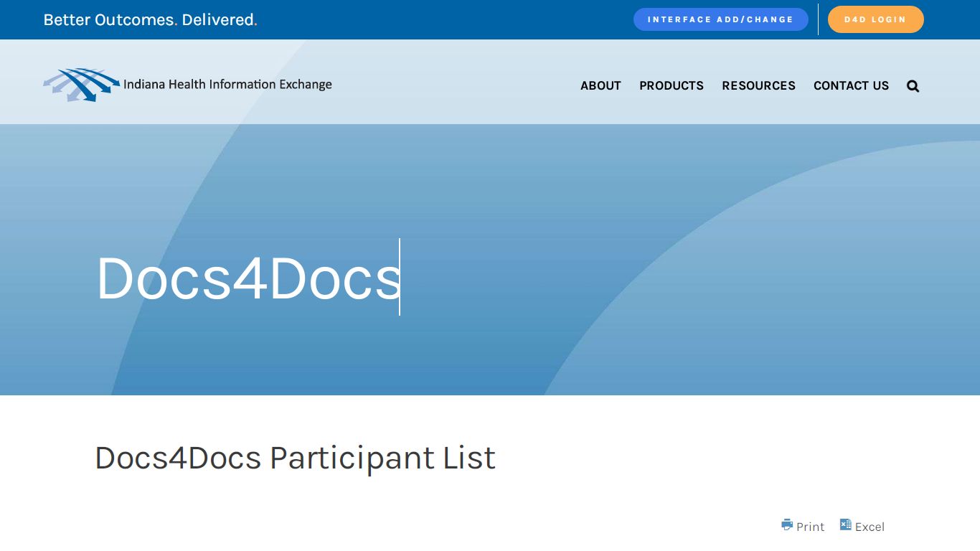980x551 pixels.
Task: Open the Resources menu
Action: tap(758, 85)
